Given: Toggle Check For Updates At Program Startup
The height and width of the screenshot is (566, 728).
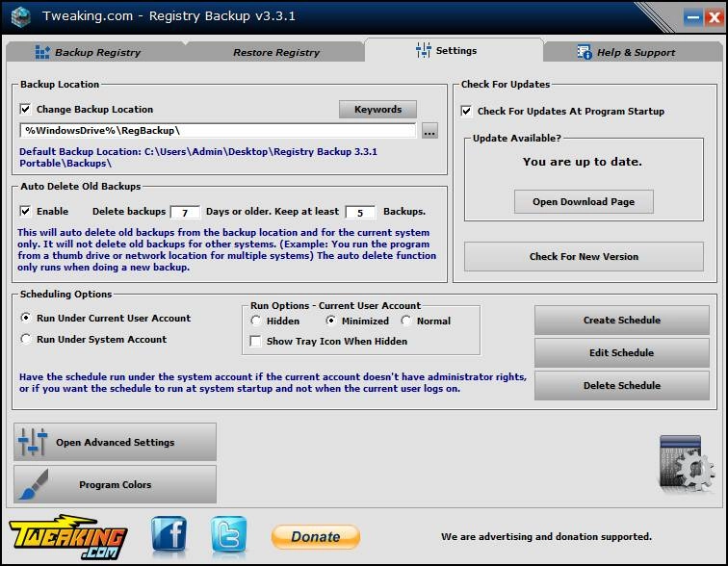Looking at the screenshot, I should [466, 111].
